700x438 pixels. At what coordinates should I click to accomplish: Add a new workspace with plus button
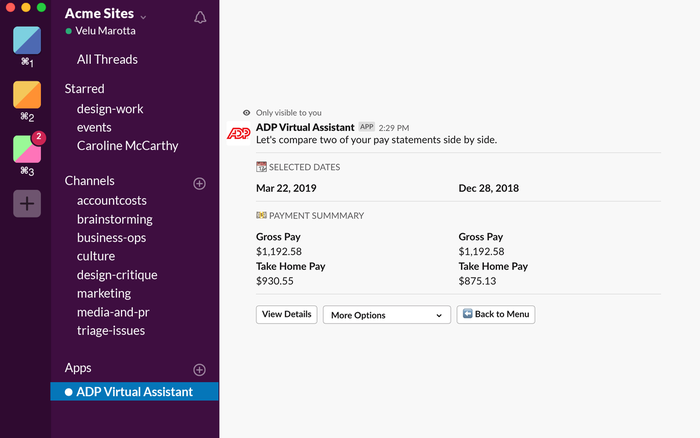coord(27,204)
